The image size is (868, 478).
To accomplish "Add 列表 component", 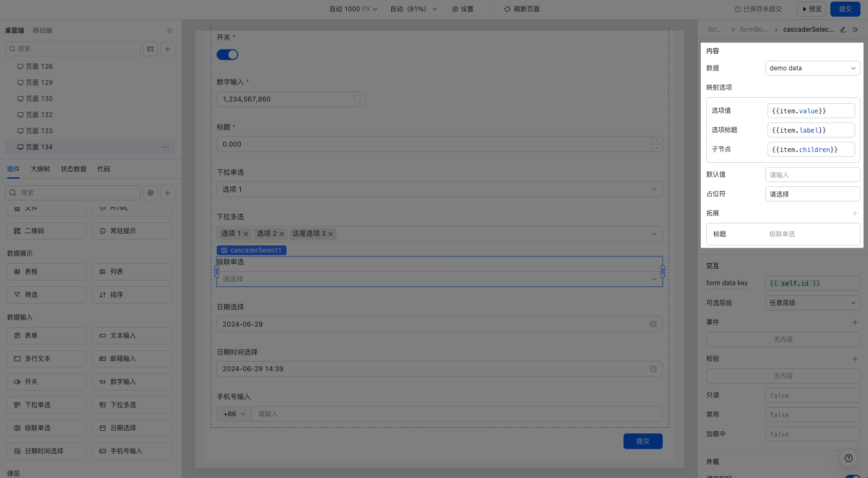I will click(132, 272).
